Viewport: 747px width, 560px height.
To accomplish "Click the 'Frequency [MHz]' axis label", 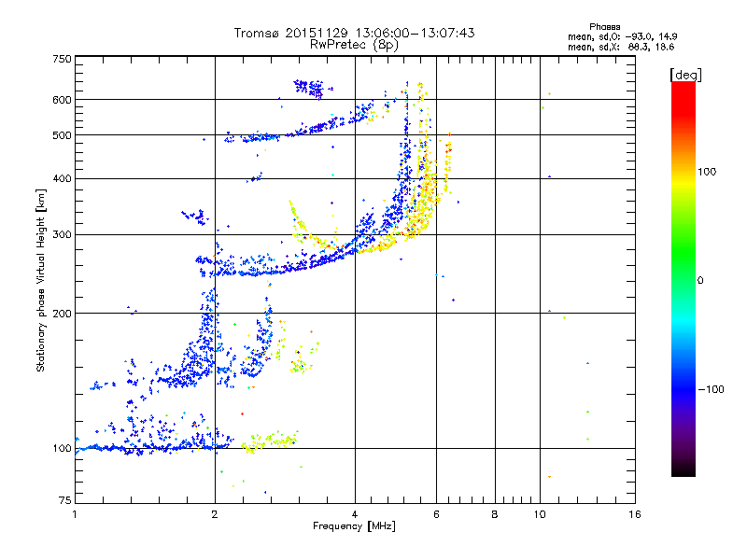I will point(354,526).
